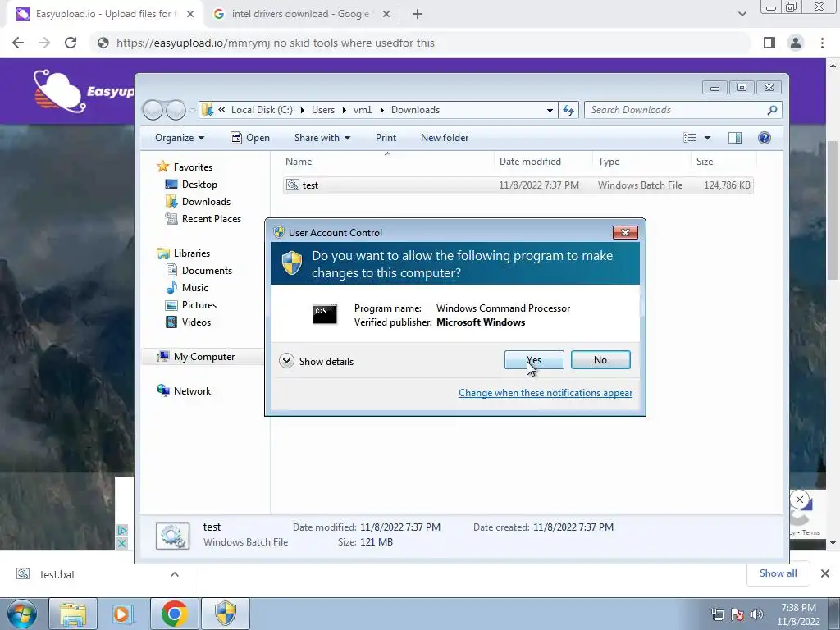840x630 pixels.
Task: Click Print in the Explorer toolbar
Action: 386,138
